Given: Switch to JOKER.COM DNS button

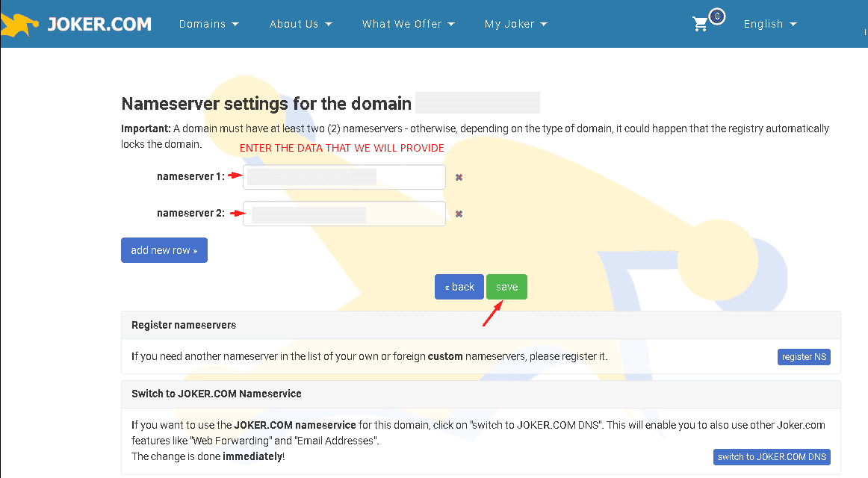Looking at the screenshot, I should [772, 457].
